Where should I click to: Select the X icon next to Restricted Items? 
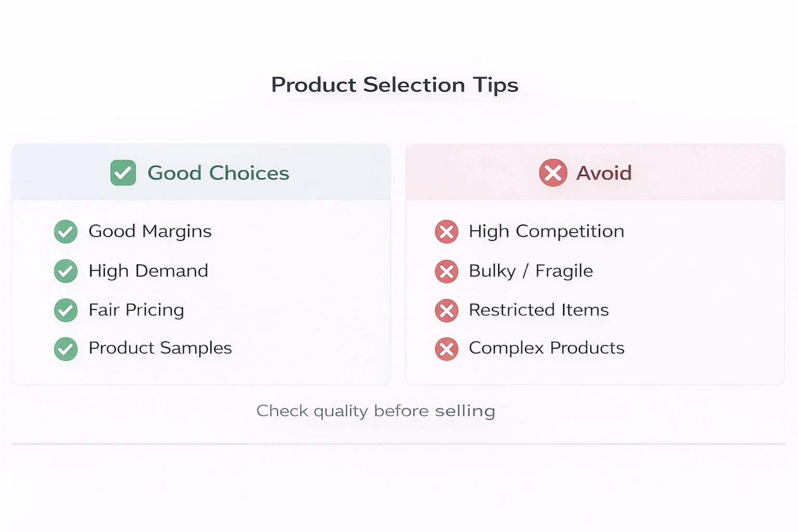446,311
